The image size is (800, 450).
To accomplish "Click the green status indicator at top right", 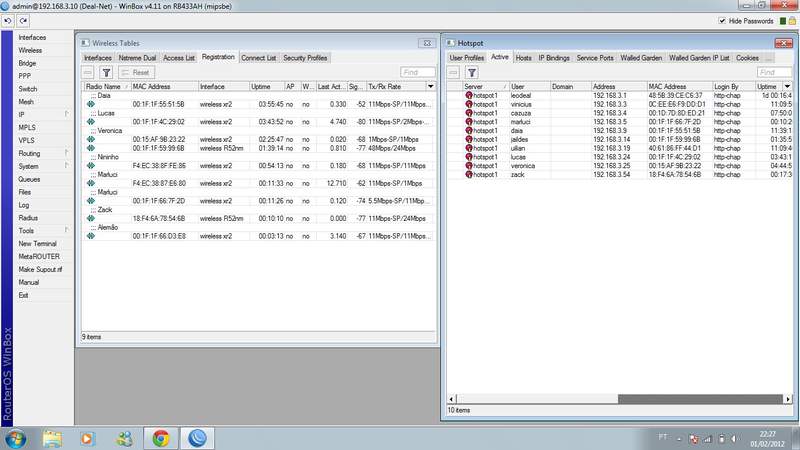I will (x=783, y=21).
